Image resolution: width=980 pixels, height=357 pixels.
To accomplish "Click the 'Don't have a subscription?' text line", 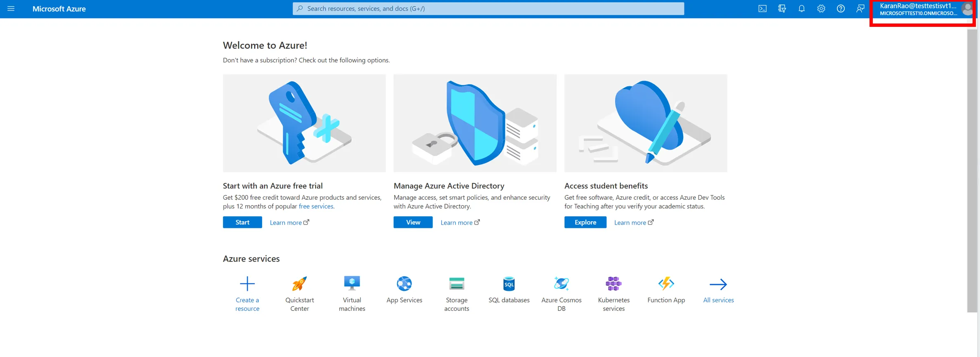I will 306,60.
